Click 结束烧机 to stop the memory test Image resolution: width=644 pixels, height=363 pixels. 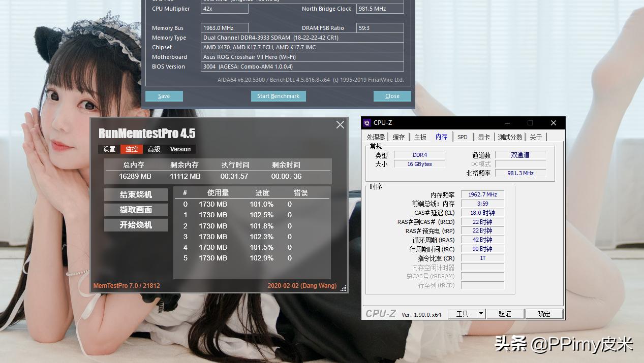pyautogui.click(x=136, y=194)
